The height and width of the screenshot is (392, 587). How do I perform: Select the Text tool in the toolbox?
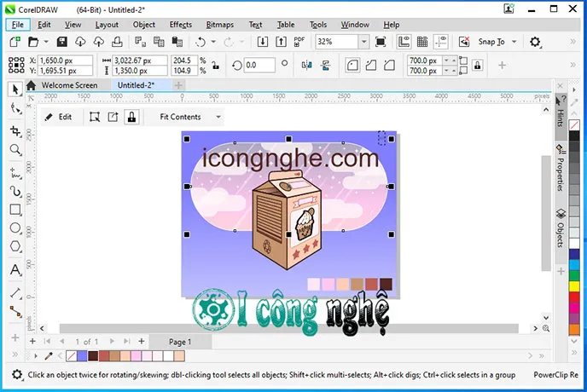click(x=15, y=269)
